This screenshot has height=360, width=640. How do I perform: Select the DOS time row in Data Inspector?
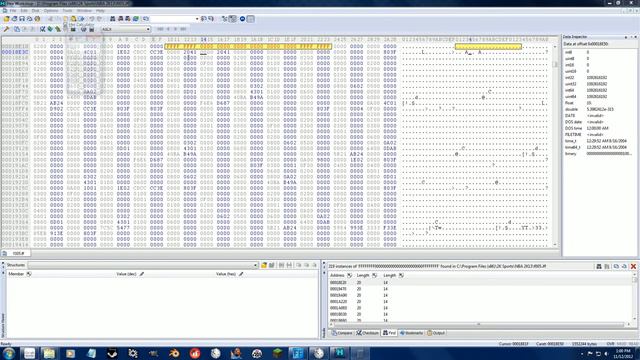point(599,128)
